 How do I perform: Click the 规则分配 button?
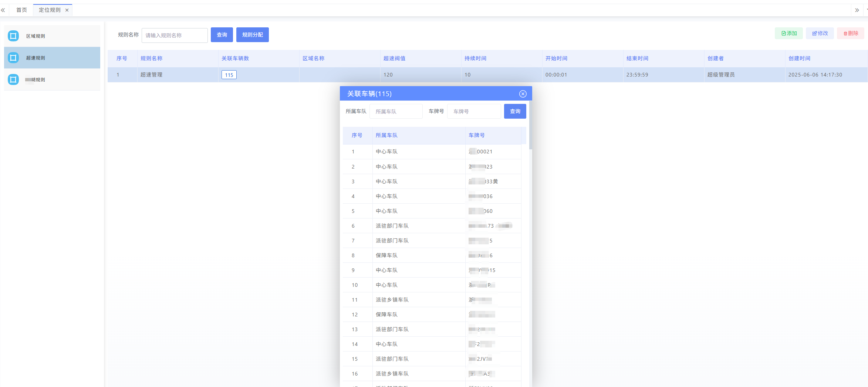click(x=253, y=35)
